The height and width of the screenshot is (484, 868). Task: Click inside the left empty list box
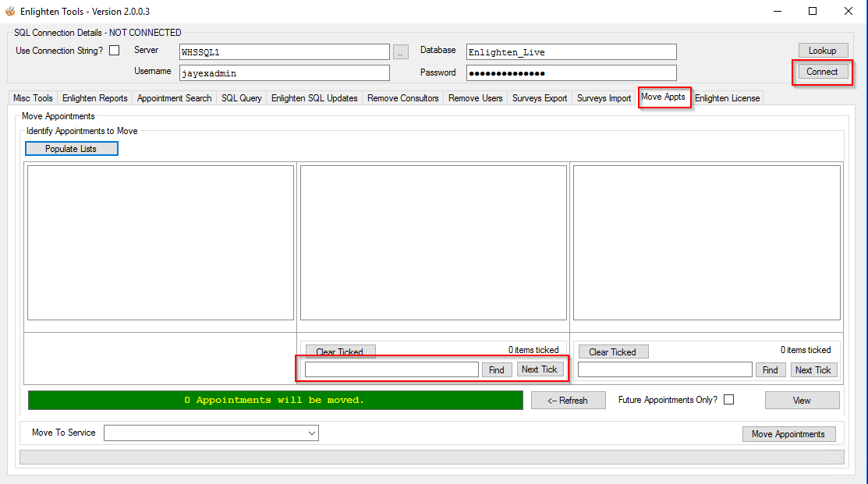click(x=161, y=243)
